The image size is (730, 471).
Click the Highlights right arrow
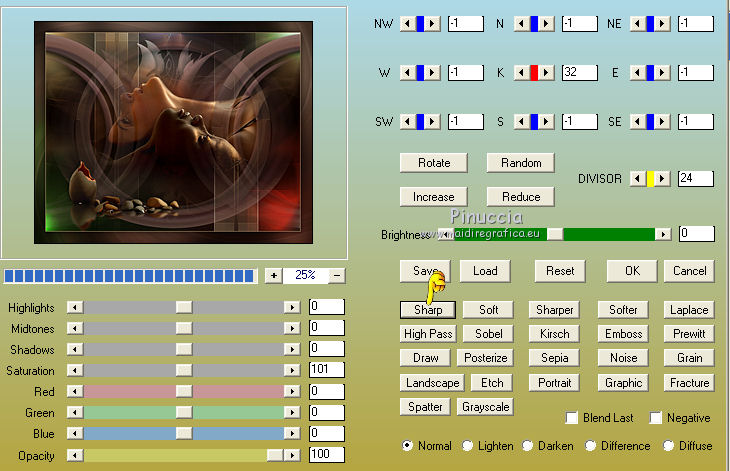292,307
